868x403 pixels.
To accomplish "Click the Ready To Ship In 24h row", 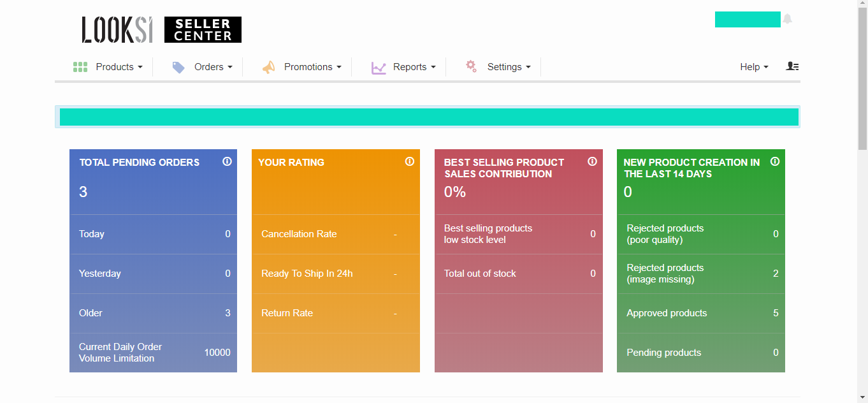I will point(336,274).
